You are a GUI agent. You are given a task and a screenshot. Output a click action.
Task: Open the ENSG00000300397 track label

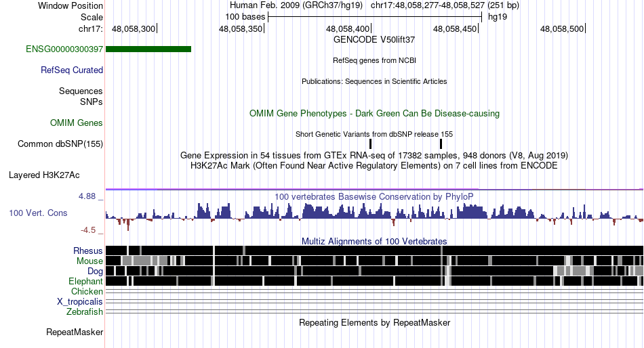[x=64, y=49]
